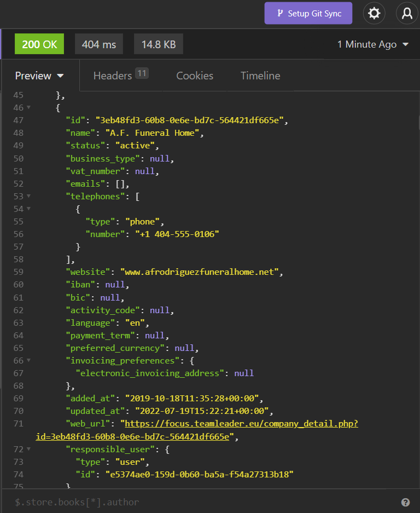The height and width of the screenshot is (513, 420).
Task: Click the responsible_user type value user
Action: (130, 462)
